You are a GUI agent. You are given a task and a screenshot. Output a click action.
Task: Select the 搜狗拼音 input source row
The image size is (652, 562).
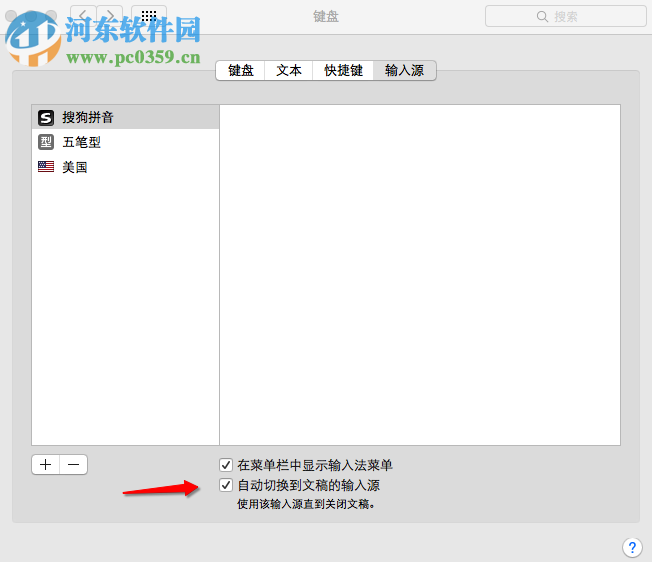125,117
